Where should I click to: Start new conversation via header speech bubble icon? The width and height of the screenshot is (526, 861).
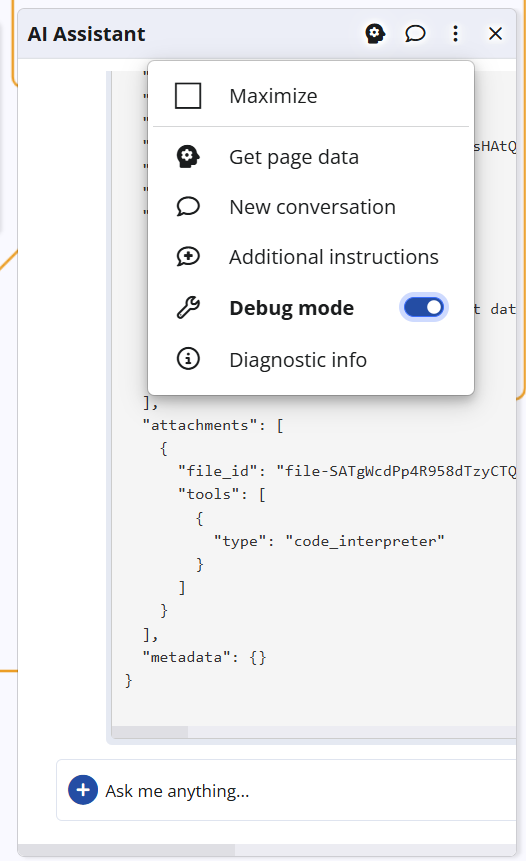click(x=415, y=34)
